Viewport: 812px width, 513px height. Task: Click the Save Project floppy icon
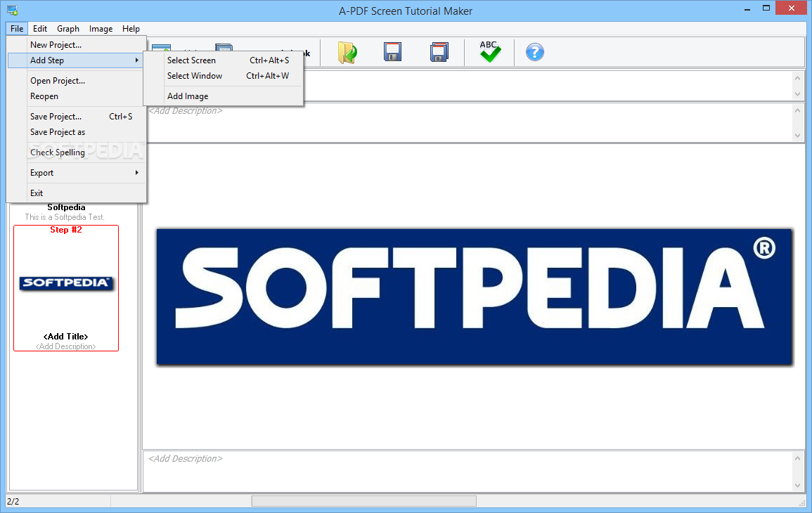tap(392, 52)
